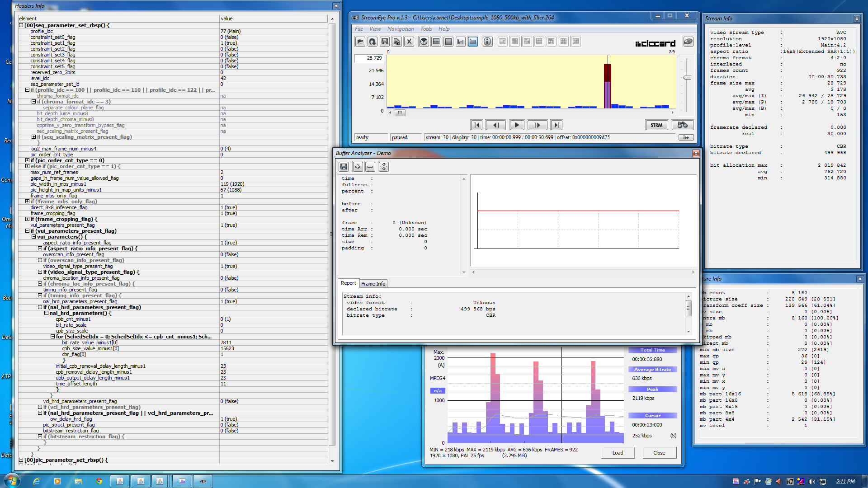Expand the aspect_ratio_info_present_flag condition

point(40,249)
